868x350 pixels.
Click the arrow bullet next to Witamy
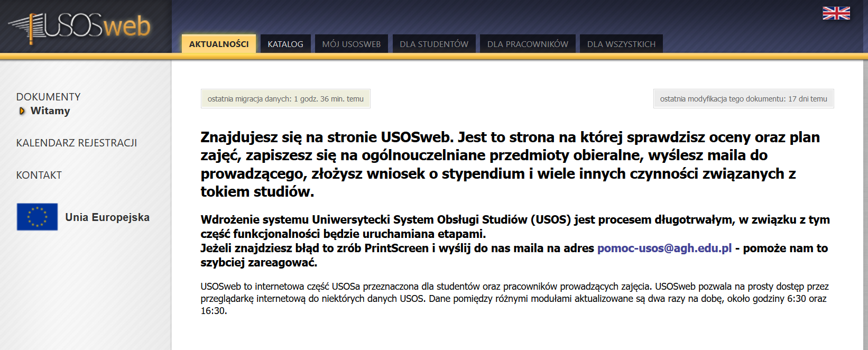click(x=22, y=111)
